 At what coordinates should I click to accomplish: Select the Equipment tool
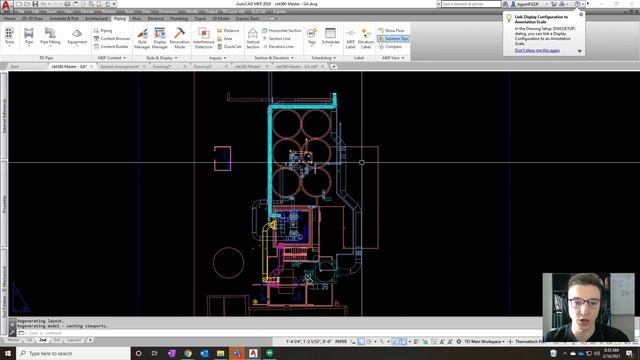point(77,37)
